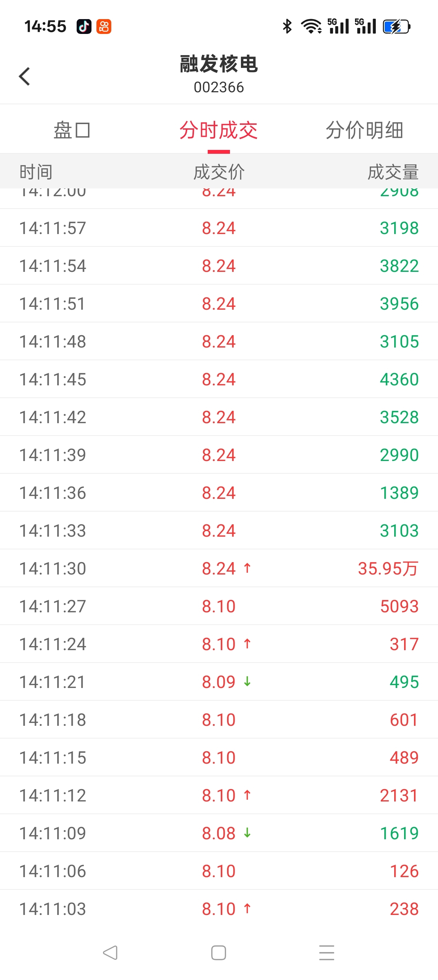Image resolution: width=438 pixels, height=980 pixels.
Task: Tap the battery charging icon
Action: (x=397, y=26)
